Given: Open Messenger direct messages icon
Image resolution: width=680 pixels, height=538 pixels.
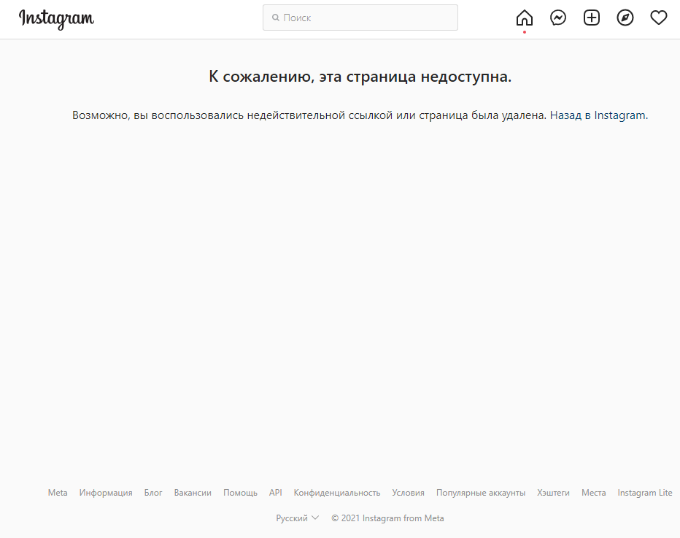Looking at the screenshot, I should point(558,18).
